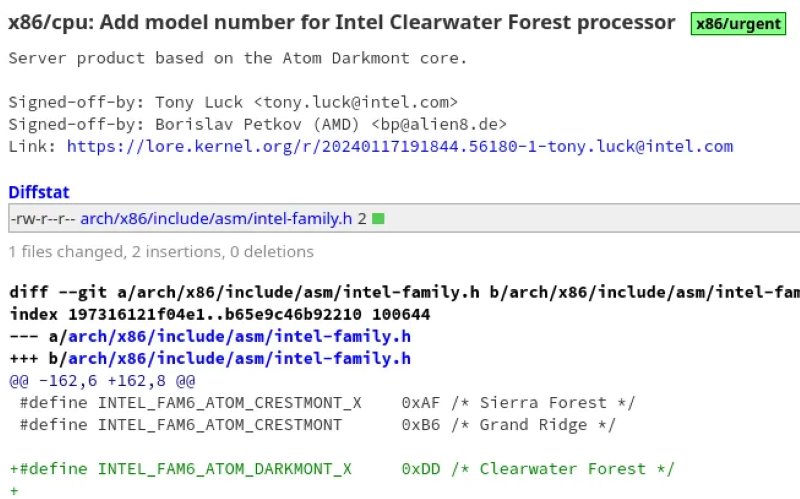Click the -rw-r--r-- file mode text
800x499 pixels.
click(x=42, y=219)
